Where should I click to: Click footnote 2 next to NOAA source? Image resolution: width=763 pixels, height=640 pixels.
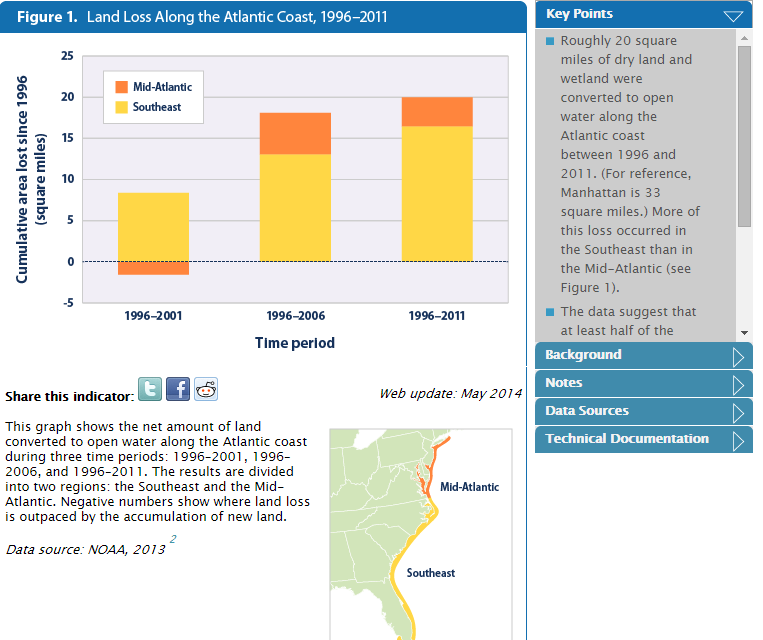172,540
